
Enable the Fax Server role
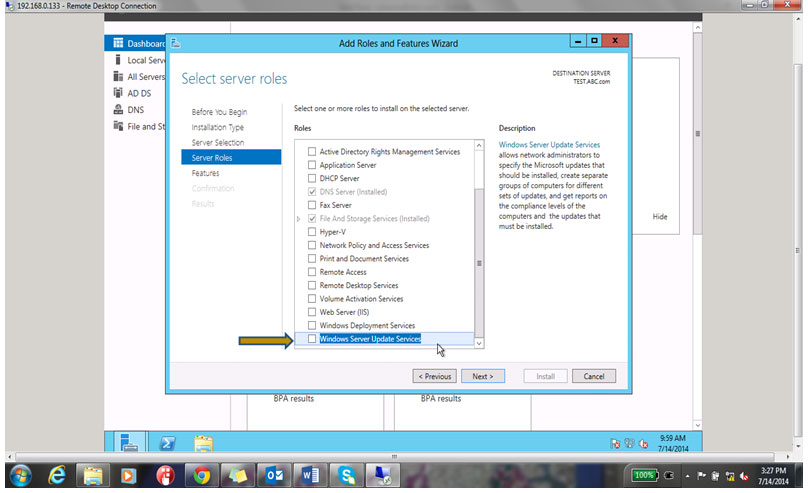(312, 205)
